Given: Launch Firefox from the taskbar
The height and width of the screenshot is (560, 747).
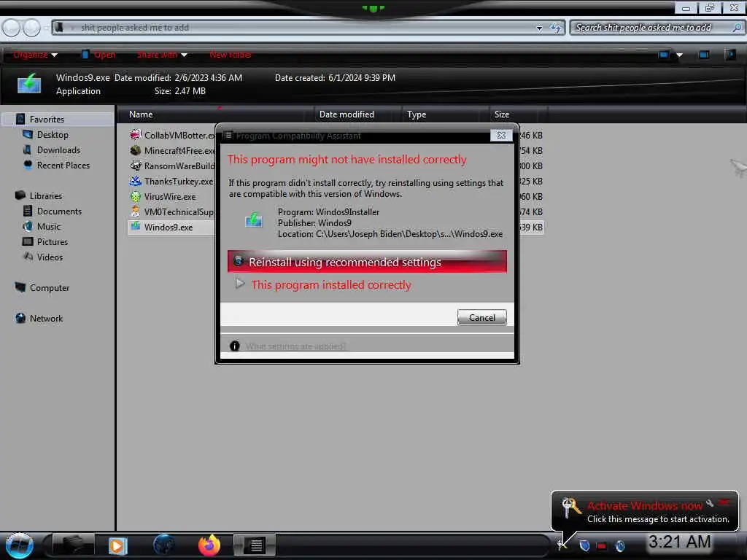Looking at the screenshot, I should pyautogui.click(x=209, y=545).
